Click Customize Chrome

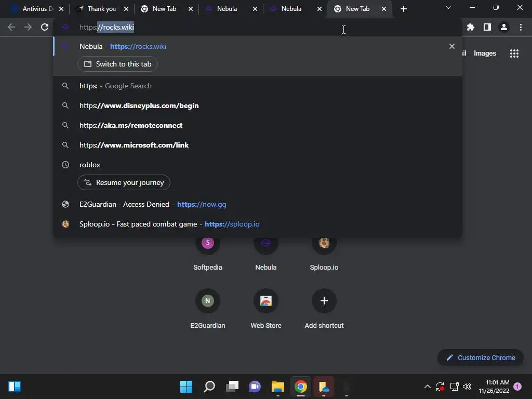[x=481, y=357]
